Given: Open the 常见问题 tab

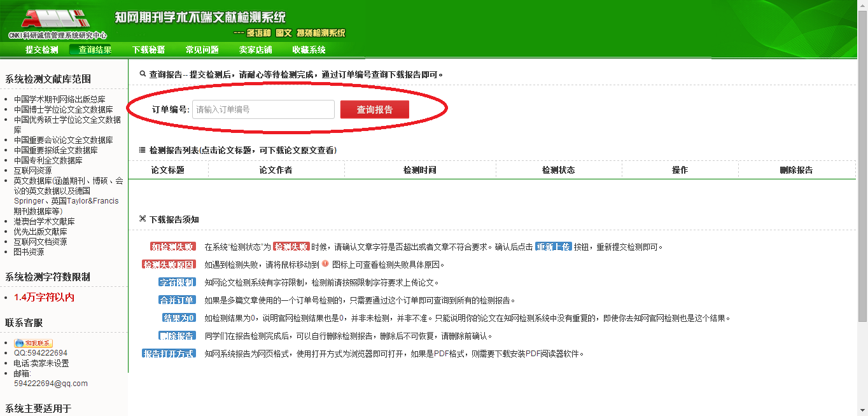Looking at the screenshot, I should [x=202, y=50].
